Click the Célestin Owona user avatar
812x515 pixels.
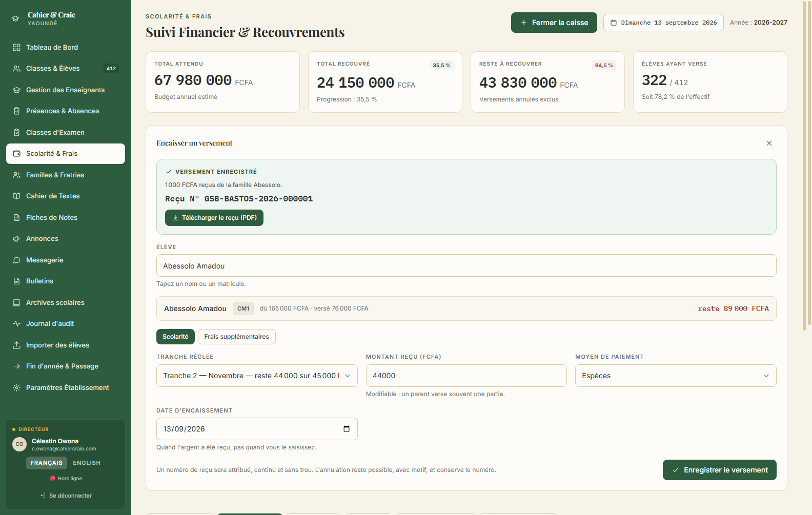(x=19, y=444)
